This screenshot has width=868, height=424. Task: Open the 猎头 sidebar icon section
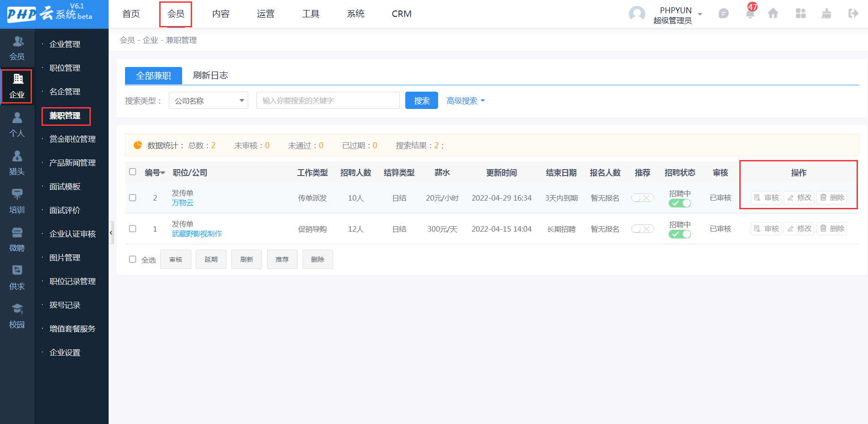point(17,163)
